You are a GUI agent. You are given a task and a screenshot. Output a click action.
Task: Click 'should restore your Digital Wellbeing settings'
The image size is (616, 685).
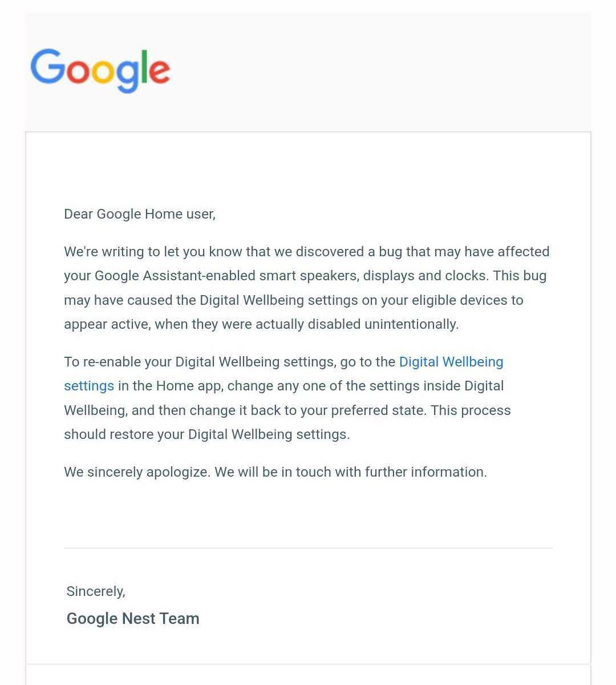(x=207, y=434)
